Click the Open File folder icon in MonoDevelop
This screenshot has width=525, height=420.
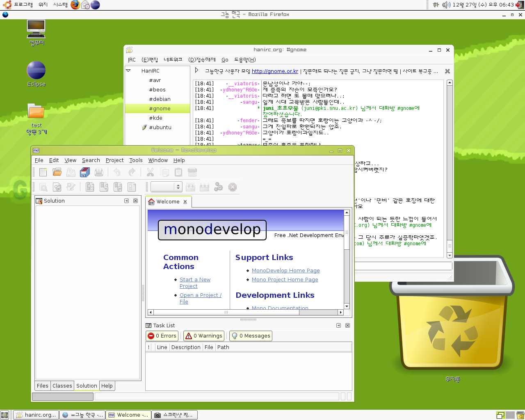click(57, 172)
